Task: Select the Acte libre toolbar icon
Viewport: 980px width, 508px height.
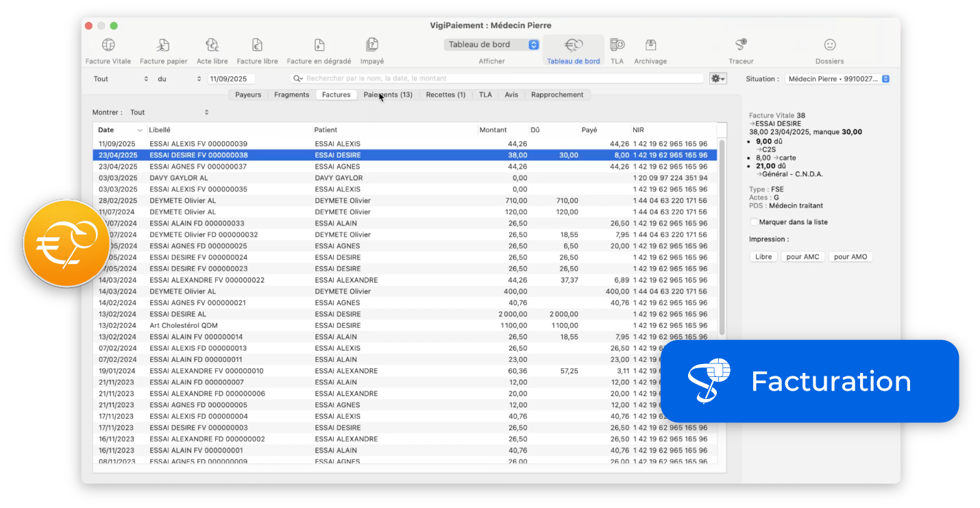Action: coord(212,46)
